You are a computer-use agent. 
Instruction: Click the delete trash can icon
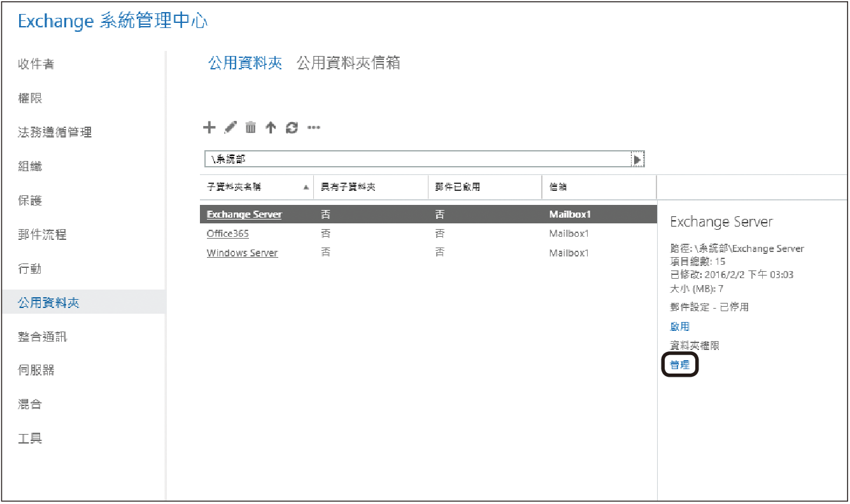click(251, 128)
